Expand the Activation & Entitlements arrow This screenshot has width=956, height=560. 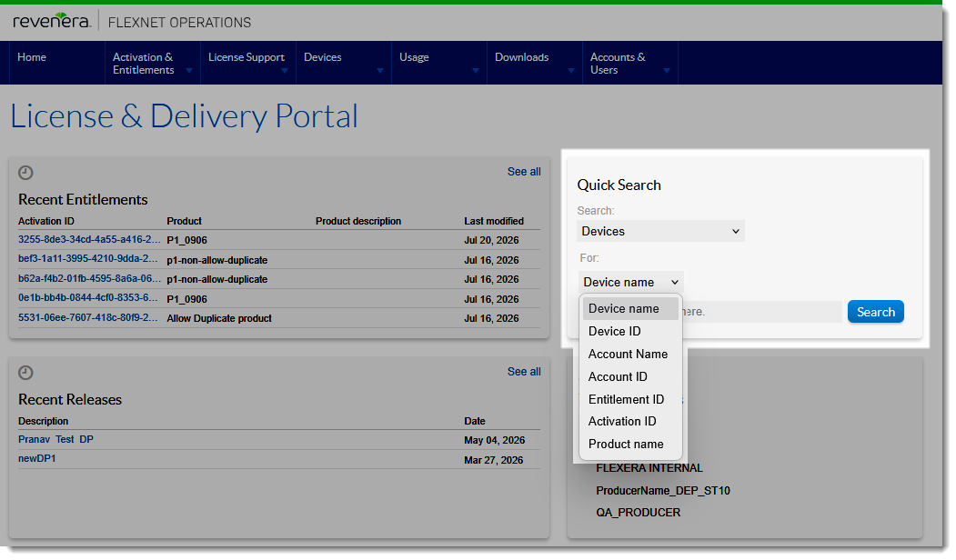[x=189, y=71]
